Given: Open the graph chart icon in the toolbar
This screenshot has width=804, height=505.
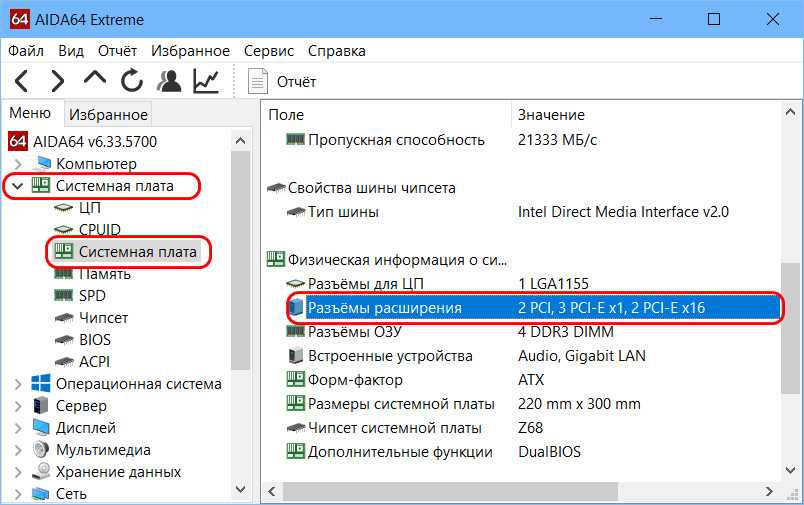Looking at the screenshot, I should pos(206,81).
